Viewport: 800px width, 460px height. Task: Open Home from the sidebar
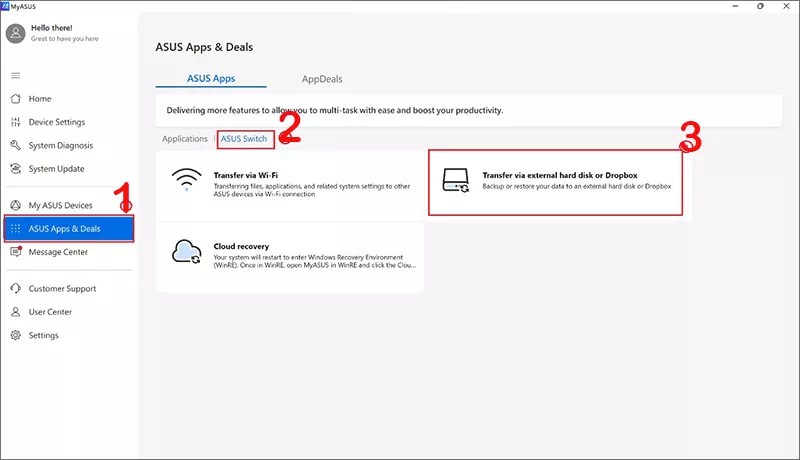click(40, 99)
